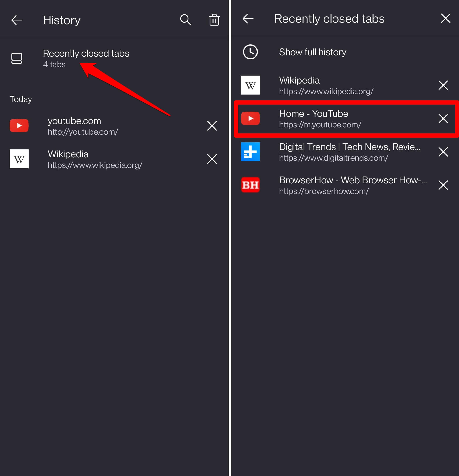The image size is (459, 476).
Task: Select Wikipedia URL in Recently closed tabs
Action: pos(326,91)
